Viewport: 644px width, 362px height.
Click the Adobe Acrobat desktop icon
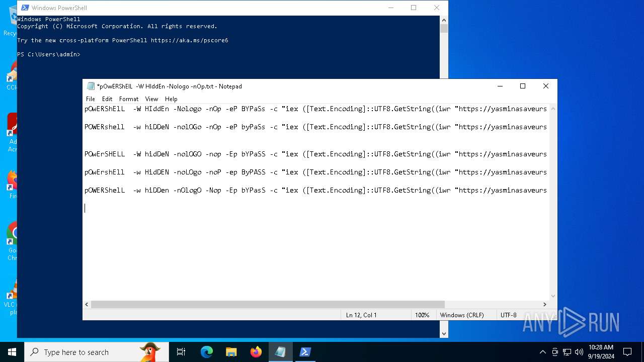click(x=12, y=132)
